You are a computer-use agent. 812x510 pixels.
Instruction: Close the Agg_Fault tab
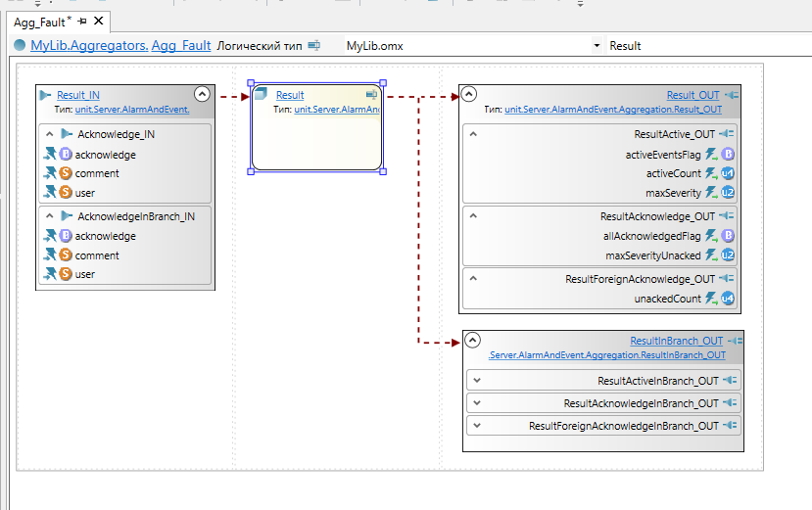point(98,21)
